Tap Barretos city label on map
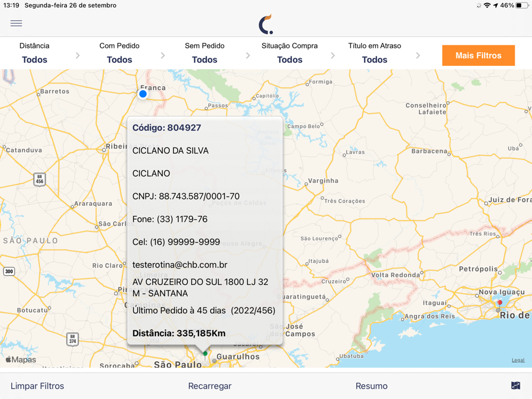The height and width of the screenshot is (399, 532). coord(54,92)
